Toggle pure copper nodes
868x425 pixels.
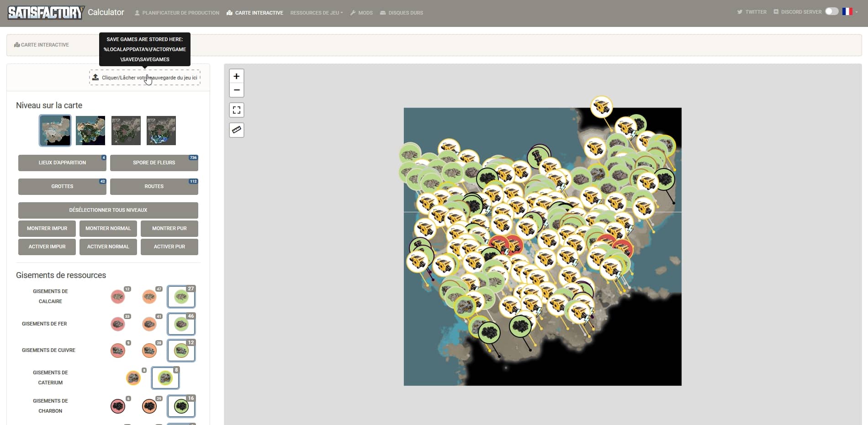(x=181, y=351)
